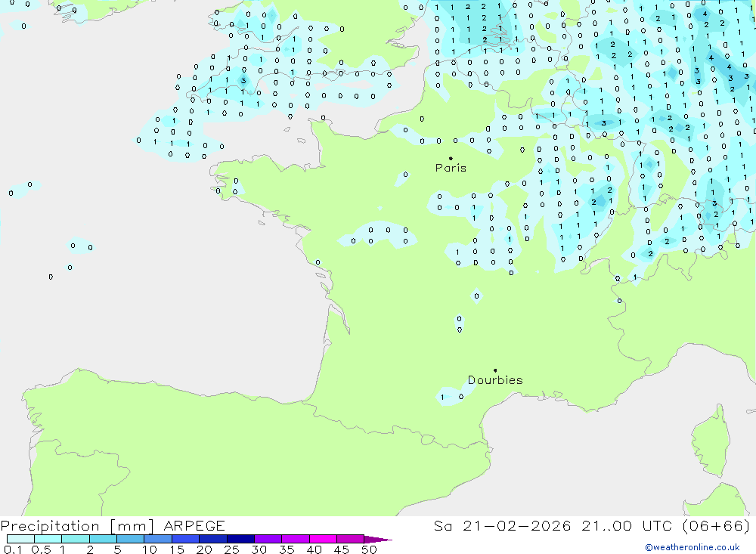Click the '21..00 UTC' time text
The width and height of the screenshot is (756, 554).
click(x=627, y=525)
